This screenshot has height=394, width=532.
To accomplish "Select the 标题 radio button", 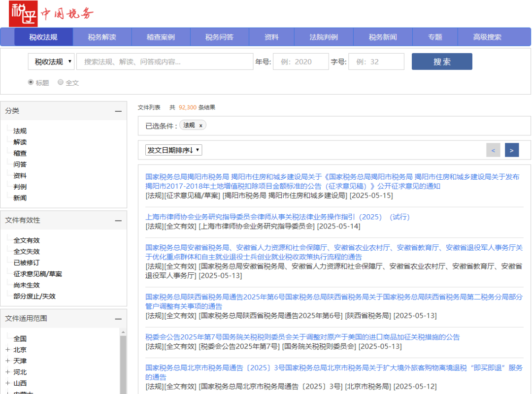I will (31, 82).
